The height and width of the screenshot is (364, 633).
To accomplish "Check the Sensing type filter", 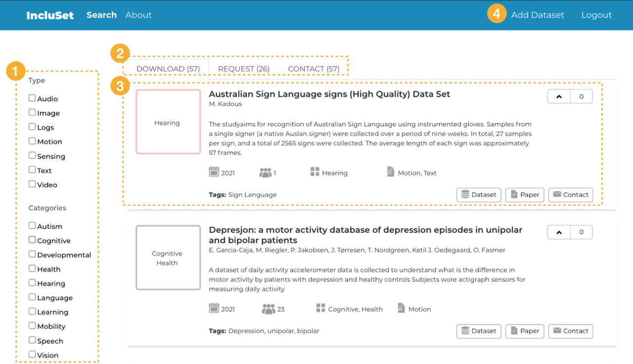I will pyautogui.click(x=32, y=155).
